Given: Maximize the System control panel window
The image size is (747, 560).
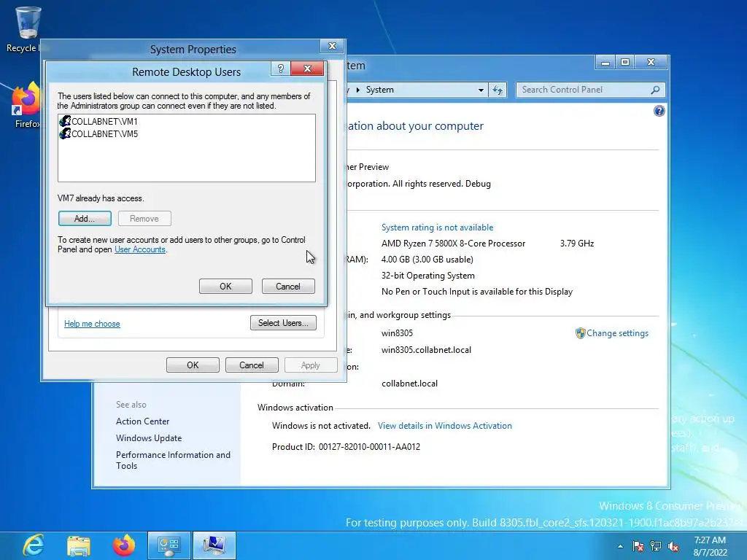Looking at the screenshot, I should pyautogui.click(x=625, y=63).
